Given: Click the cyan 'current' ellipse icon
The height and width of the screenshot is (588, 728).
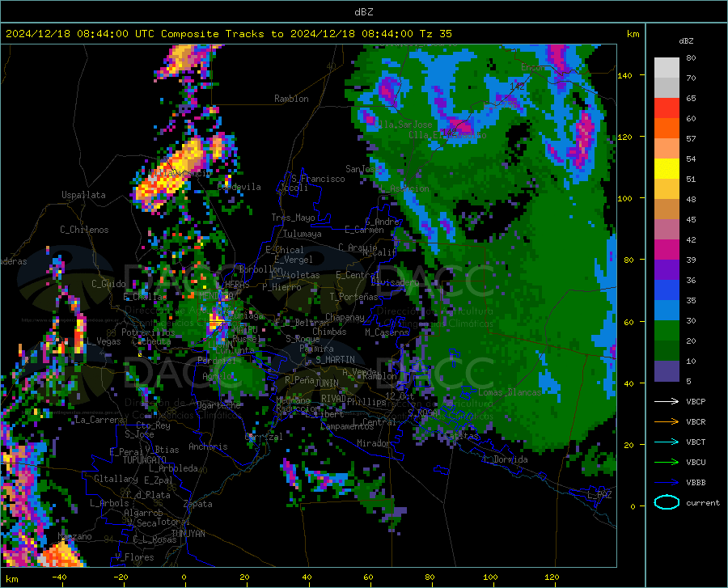Looking at the screenshot, I should [667, 502].
